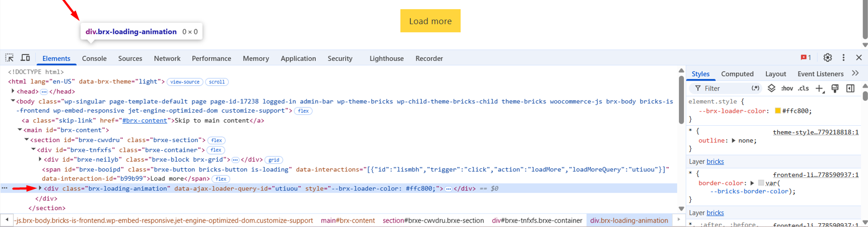Image resolution: width=868 pixels, height=227 pixels.
Task: Toggle the CSS layers view icon
Action: click(771, 88)
